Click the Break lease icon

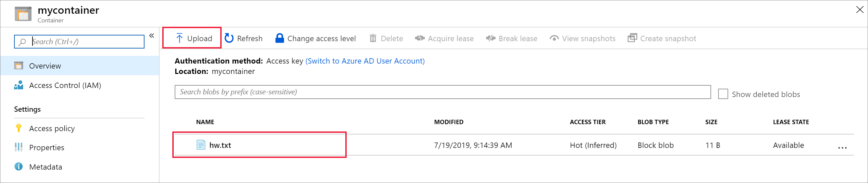coord(490,38)
